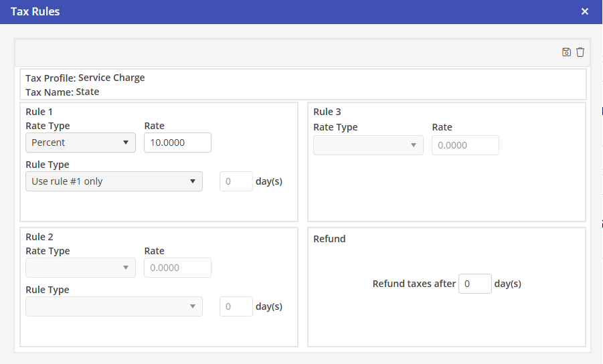Open the Rule 2 Rate Type dropdown
The height and width of the screenshot is (364, 603).
(x=80, y=268)
